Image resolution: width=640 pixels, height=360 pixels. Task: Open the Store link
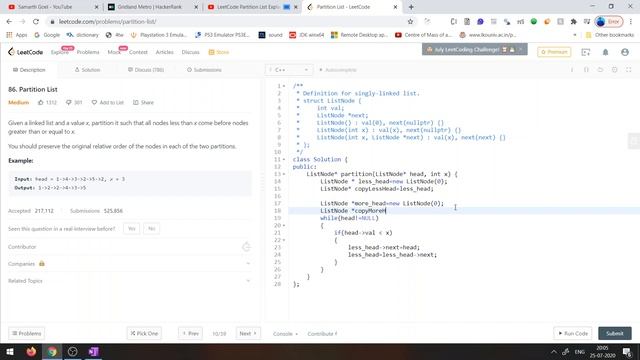[219, 52]
